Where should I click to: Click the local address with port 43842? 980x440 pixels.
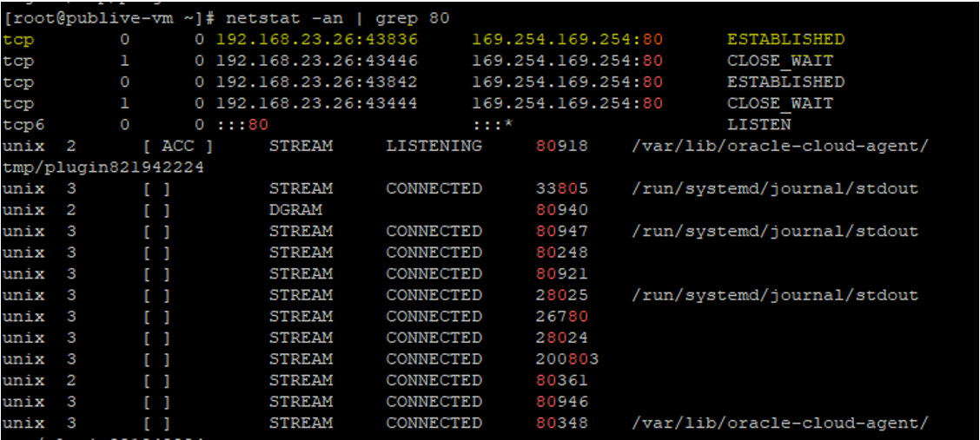click(316, 82)
